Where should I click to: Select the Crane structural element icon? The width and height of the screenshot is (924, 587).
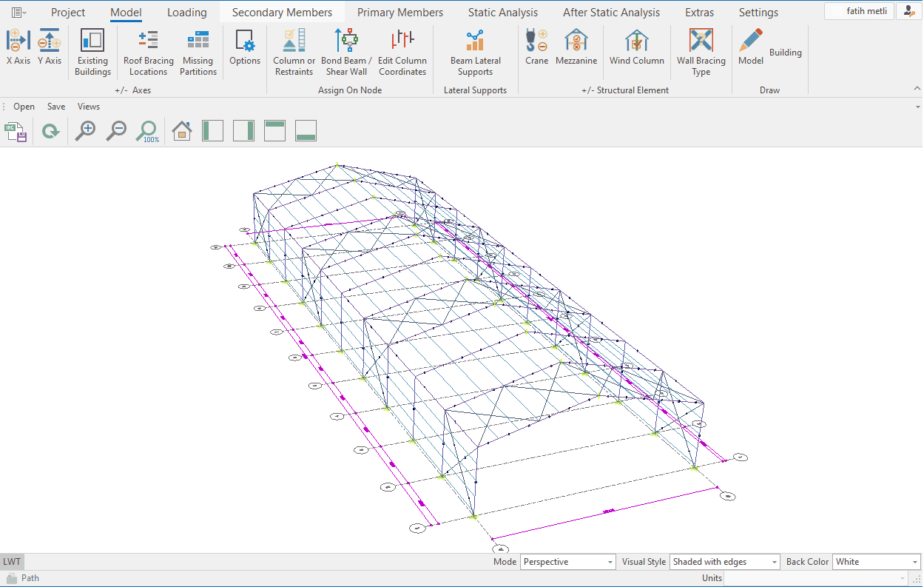tap(536, 40)
